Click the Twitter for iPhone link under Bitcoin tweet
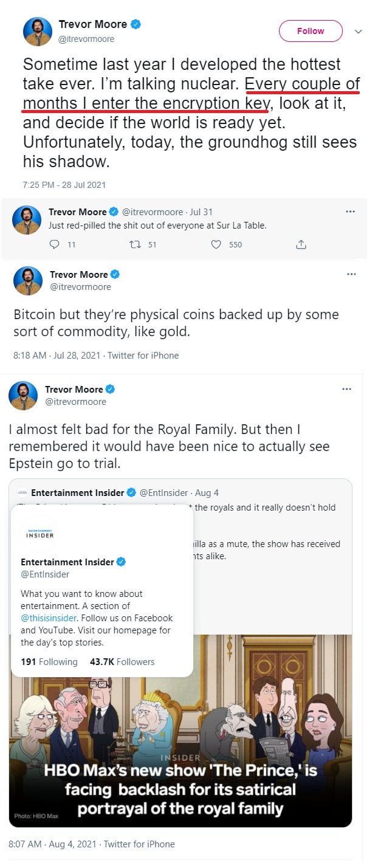The image size is (372, 868). (143, 356)
